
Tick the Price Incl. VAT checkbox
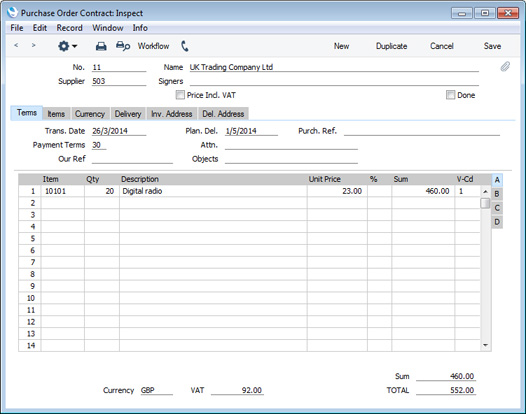[x=180, y=95]
